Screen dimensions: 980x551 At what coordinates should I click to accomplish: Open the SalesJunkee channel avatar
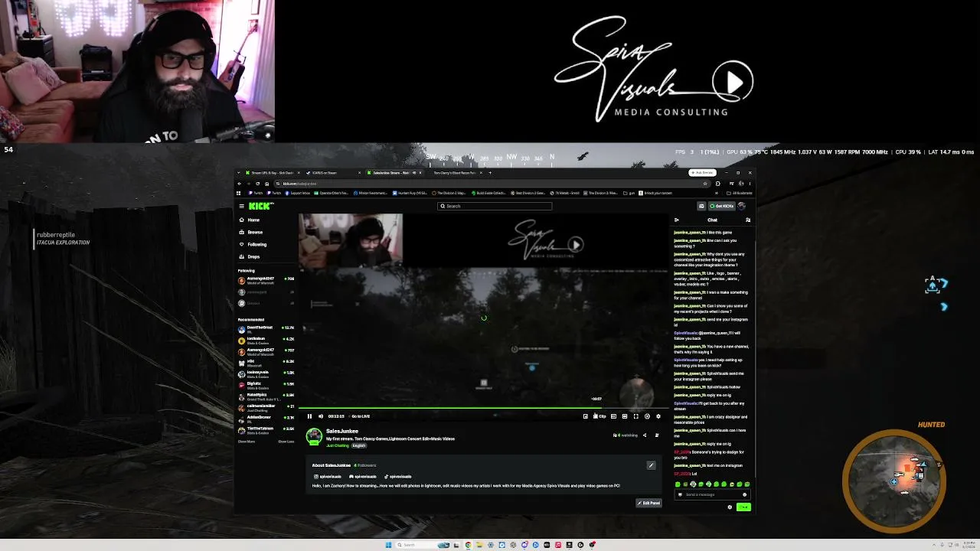(x=314, y=436)
